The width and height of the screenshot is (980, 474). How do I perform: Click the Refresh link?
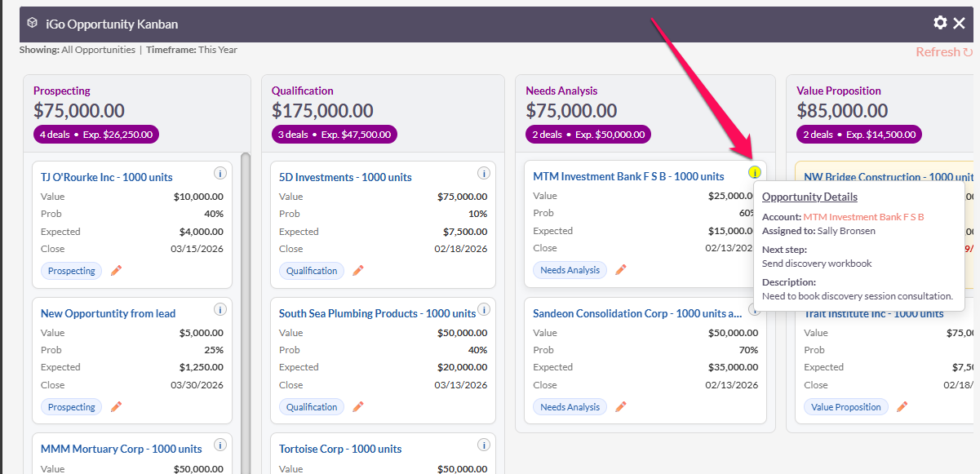[943, 52]
